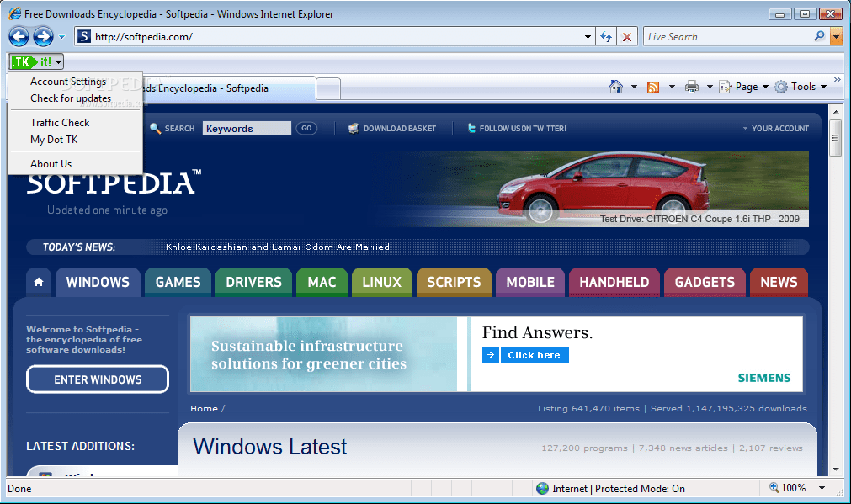Select the NEWS category tab
Screen dimensions: 851x504
(779, 282)
